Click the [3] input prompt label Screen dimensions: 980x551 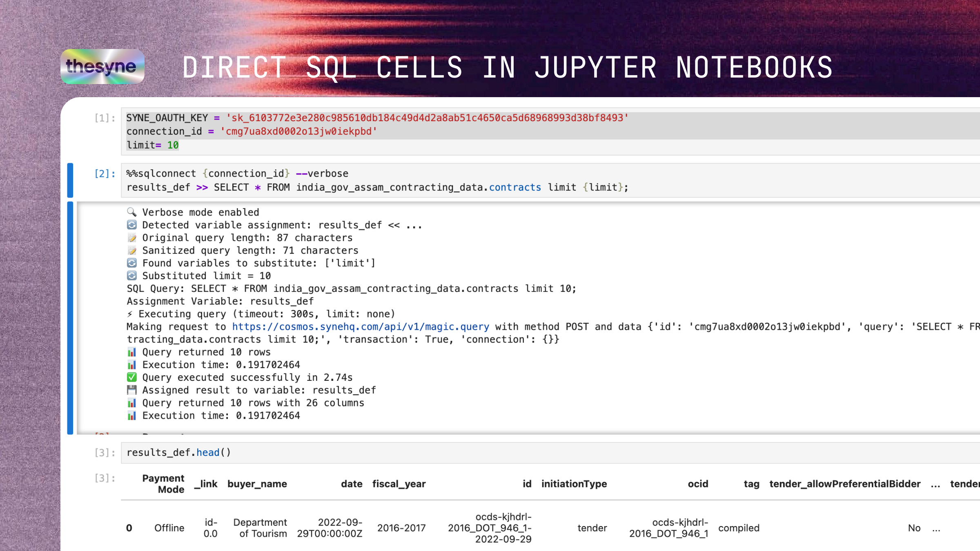pyautogui.click(x=105, y=453)
